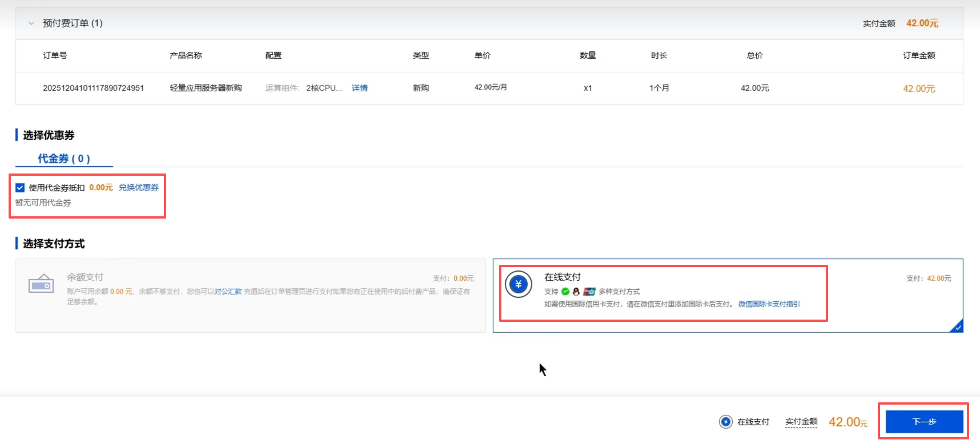
Task: Click the 实付金额 dotted label at bottom
Action: (x=801, y=422)
